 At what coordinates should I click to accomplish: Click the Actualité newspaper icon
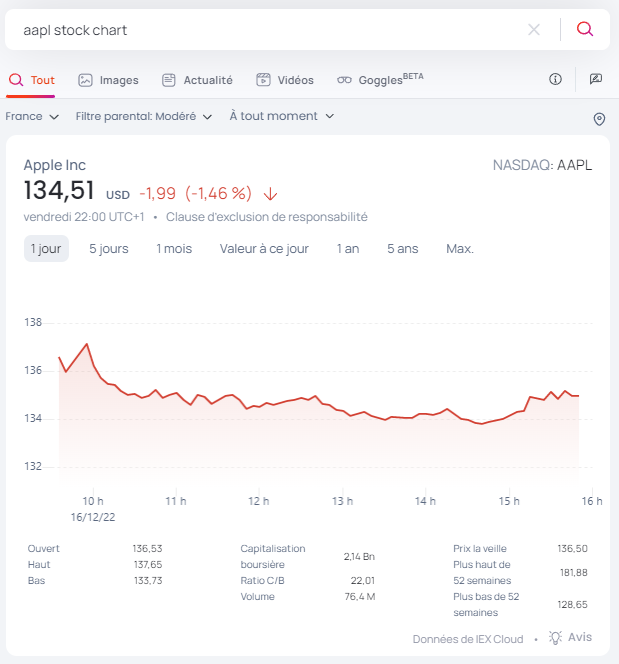(169, 80)
